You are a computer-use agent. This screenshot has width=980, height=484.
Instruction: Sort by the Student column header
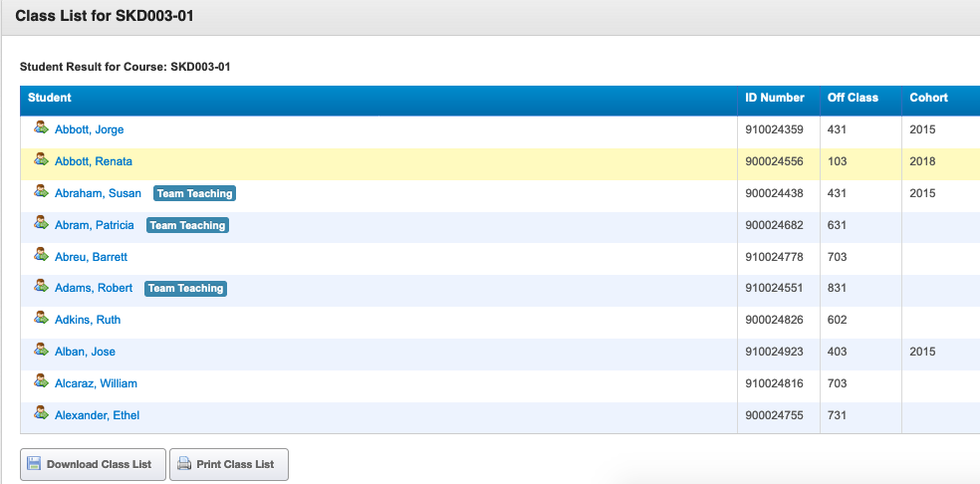point(50,98)
